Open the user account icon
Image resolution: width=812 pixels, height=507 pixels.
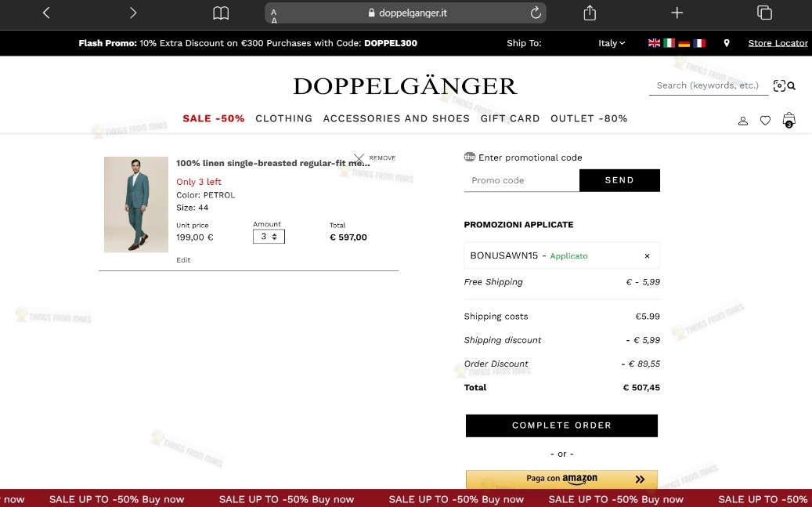[x=742, y=121]
